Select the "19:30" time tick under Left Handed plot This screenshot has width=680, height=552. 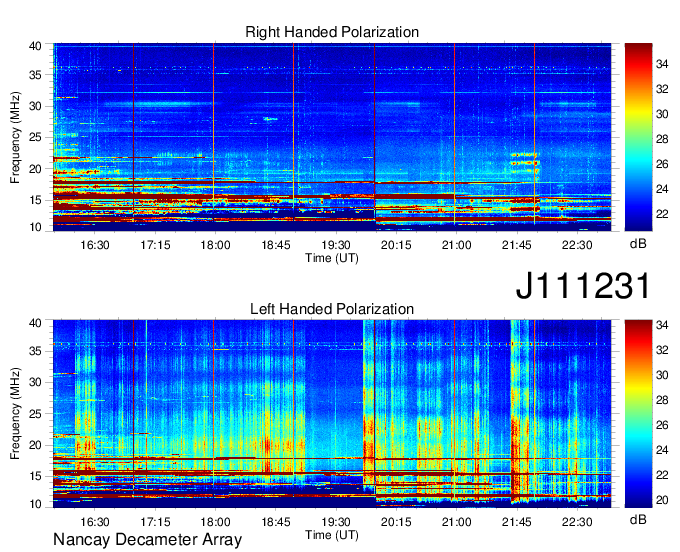tap(336, 522)
